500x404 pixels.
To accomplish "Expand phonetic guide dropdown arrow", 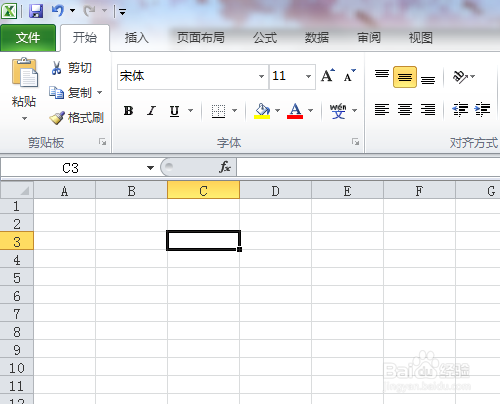I will pos(355,110).
